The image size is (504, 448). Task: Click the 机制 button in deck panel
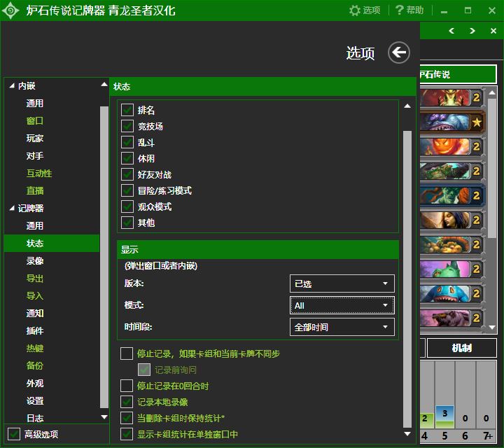point(461,348)
